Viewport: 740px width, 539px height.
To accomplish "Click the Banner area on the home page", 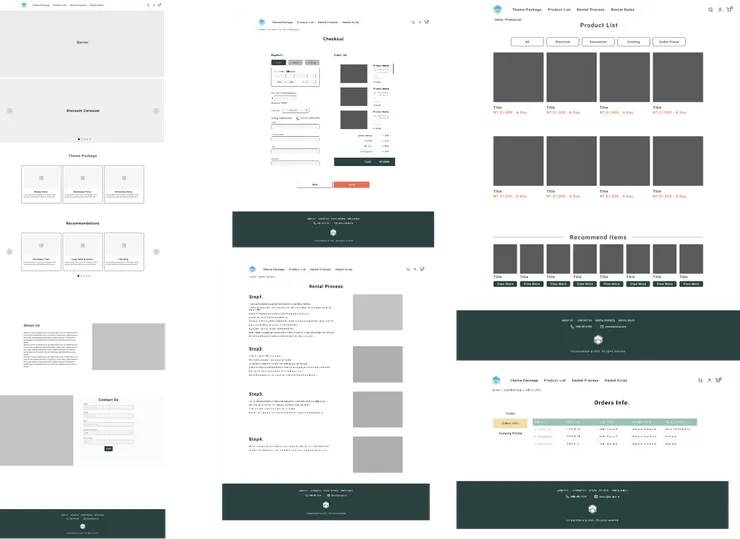I will (82, 43).
